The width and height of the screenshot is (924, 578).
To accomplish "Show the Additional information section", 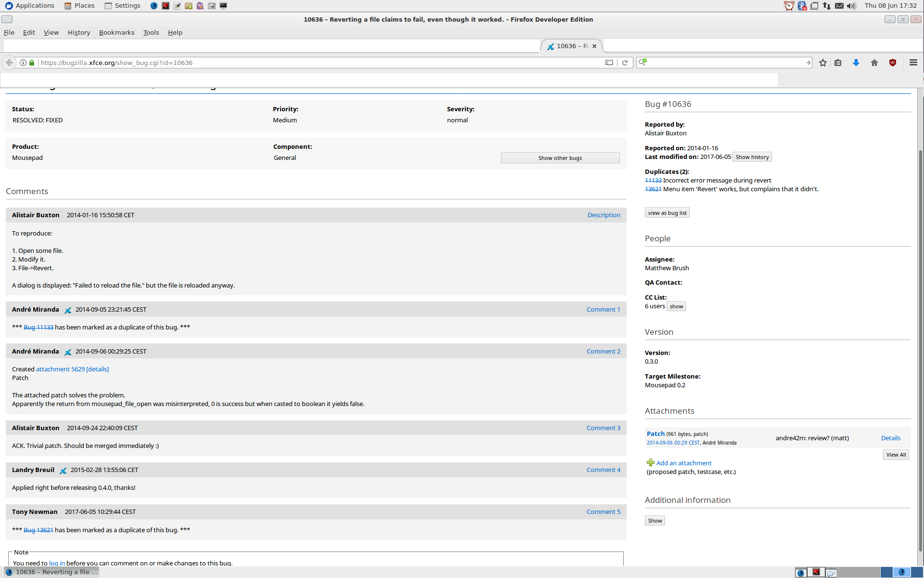I will coord(654,521).
